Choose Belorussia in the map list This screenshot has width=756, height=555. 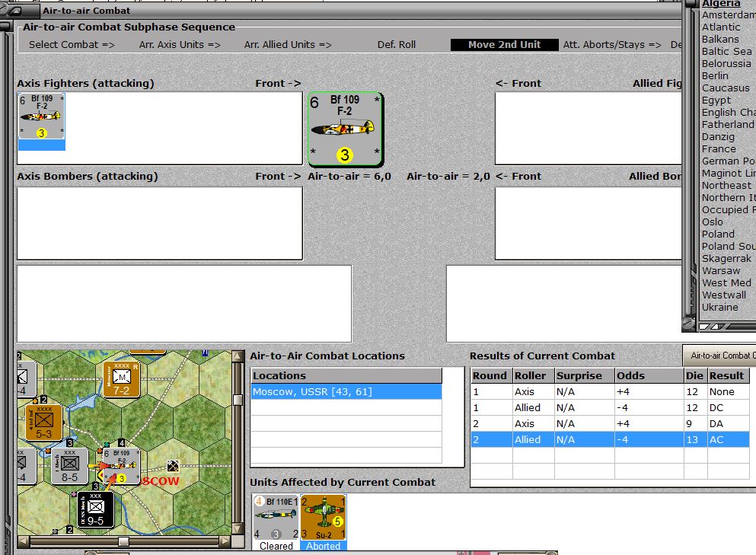click(726, 64)
